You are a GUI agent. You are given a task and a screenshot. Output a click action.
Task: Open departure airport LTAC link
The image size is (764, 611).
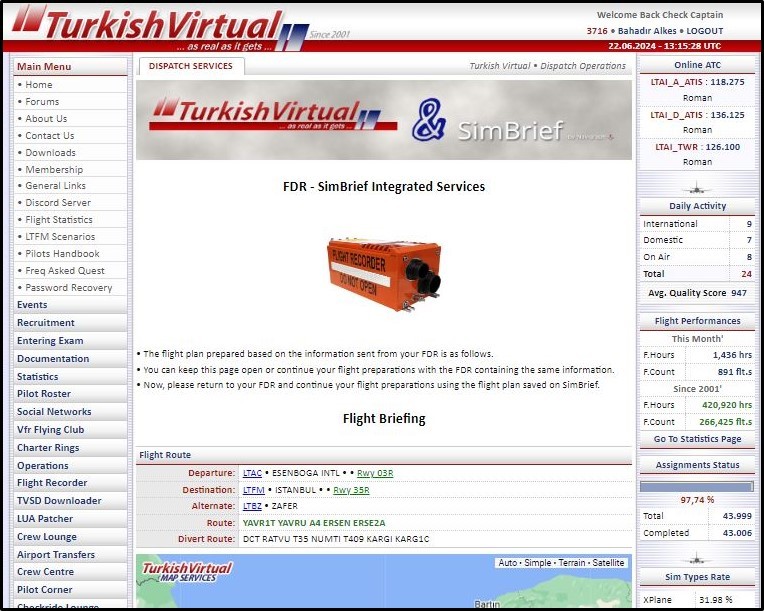point(252,473)
